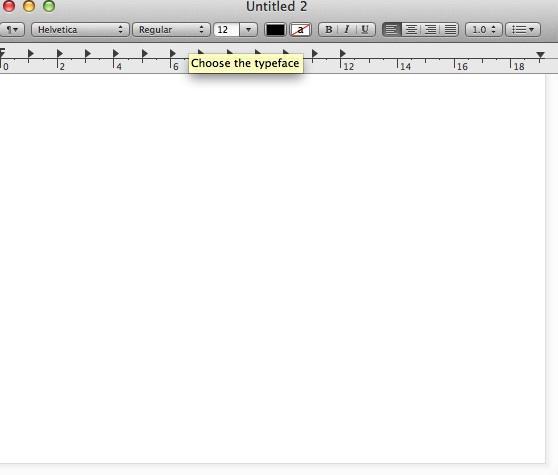Click the font size field showing 12

point(226,30)
